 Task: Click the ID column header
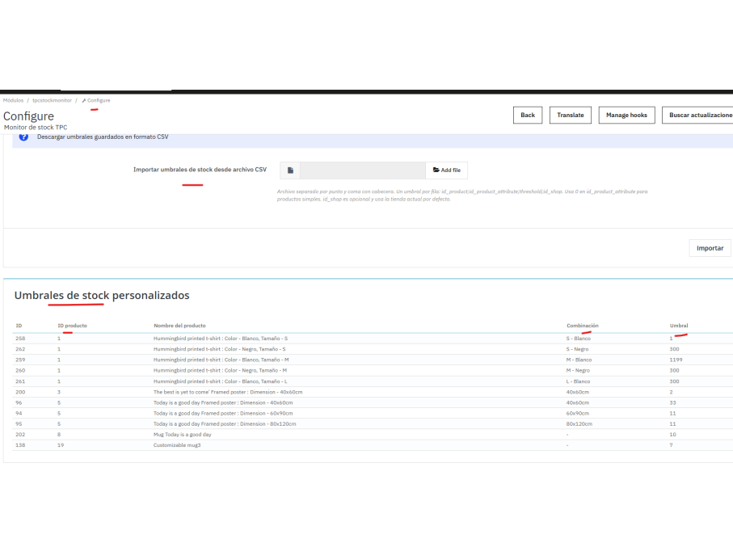pos(19,326)
